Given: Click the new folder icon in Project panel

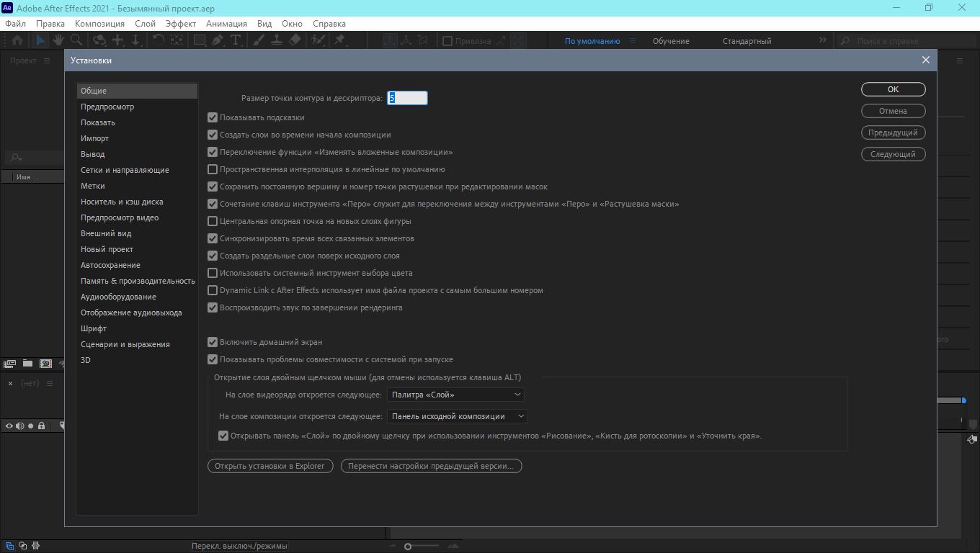Looking at the screenshot, I should click(27, 364).
